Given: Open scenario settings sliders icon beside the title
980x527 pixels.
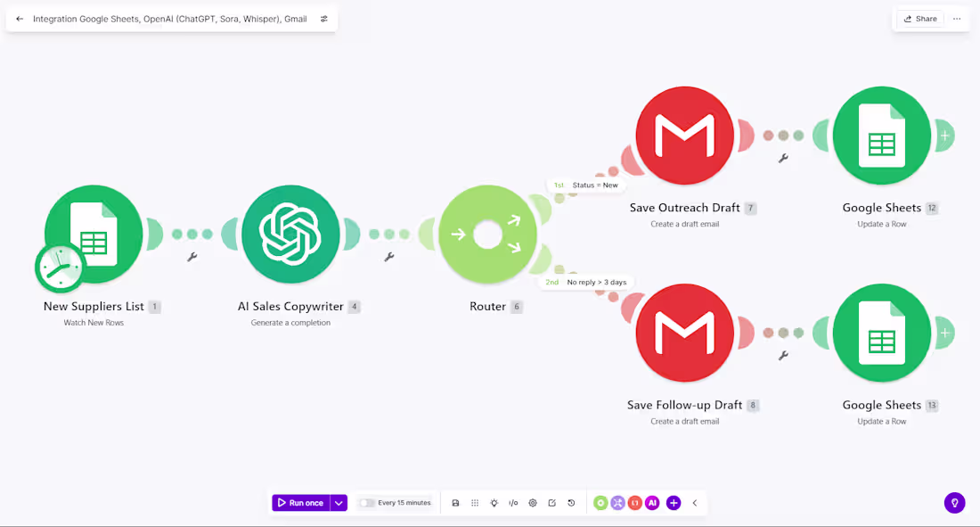Looking at the screenshot, I should point(323,19).
